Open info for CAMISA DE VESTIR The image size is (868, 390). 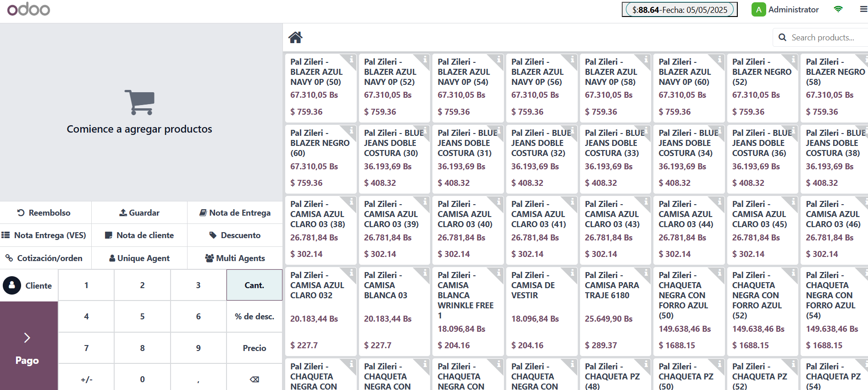click(x=572, y=272)
